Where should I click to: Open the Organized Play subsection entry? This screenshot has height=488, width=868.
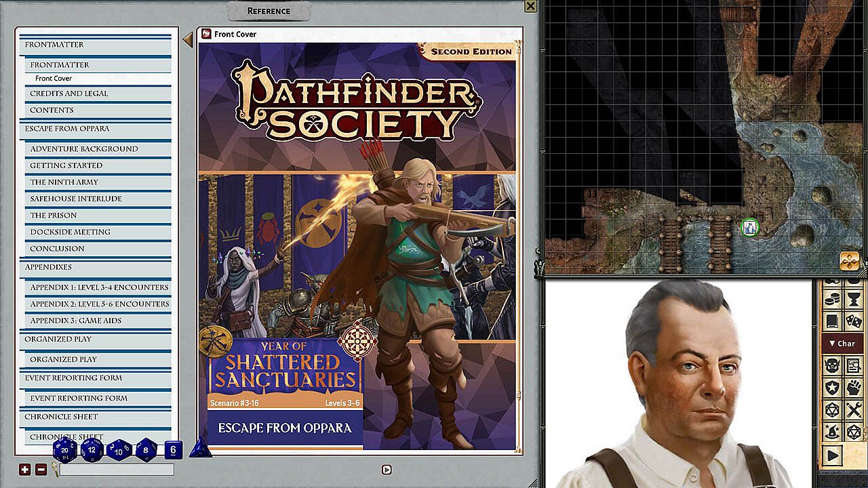point(98,359)
